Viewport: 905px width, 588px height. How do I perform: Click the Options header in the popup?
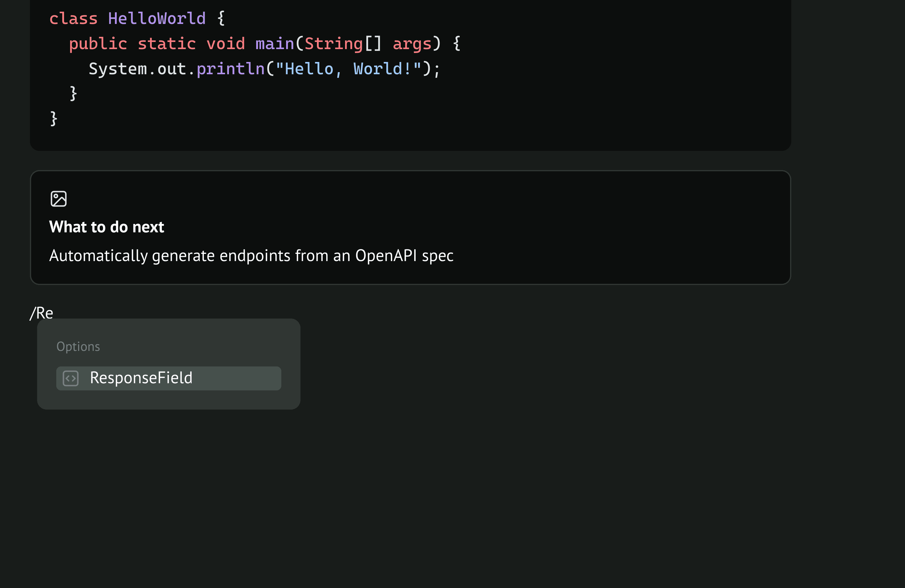coord(78,346)
